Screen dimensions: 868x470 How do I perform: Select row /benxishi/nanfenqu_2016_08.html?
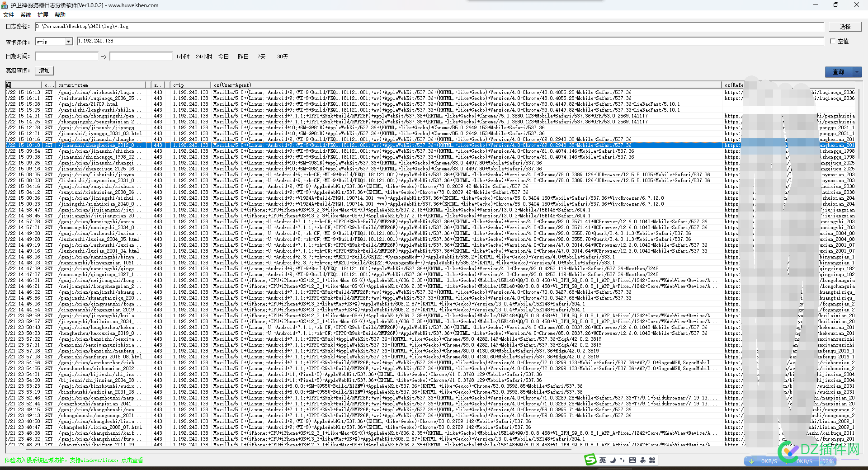(x=430, y=357)
